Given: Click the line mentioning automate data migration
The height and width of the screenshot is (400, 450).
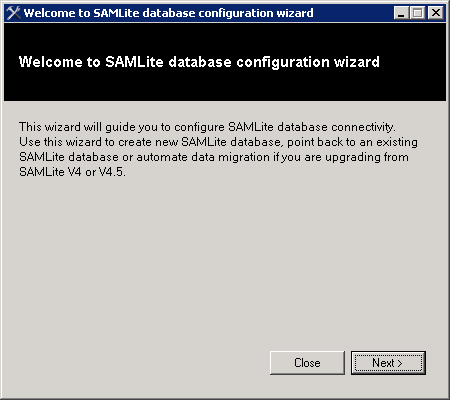Looking at the screenshot, I should click(x=214, y=157).
